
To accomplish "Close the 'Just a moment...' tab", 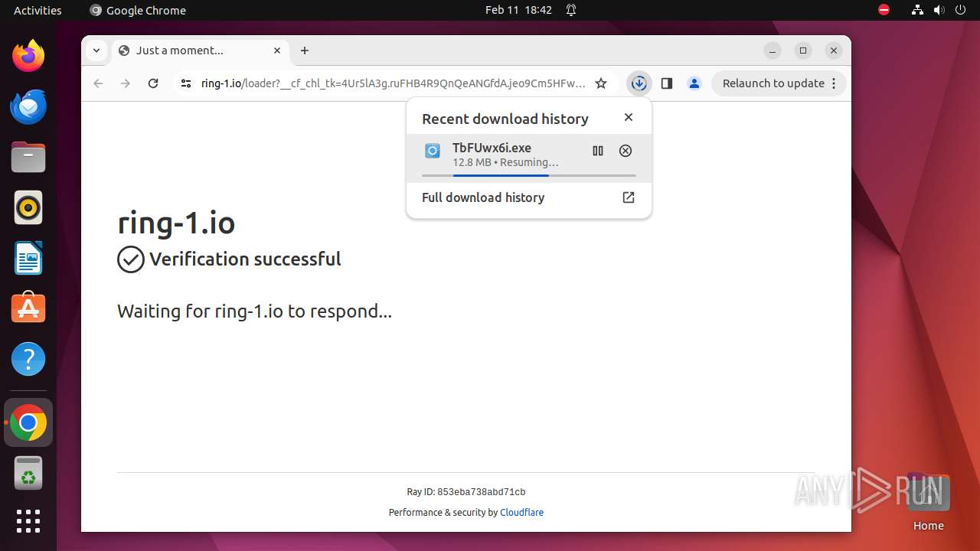I will pyautogui.click(x=277, y=51).
